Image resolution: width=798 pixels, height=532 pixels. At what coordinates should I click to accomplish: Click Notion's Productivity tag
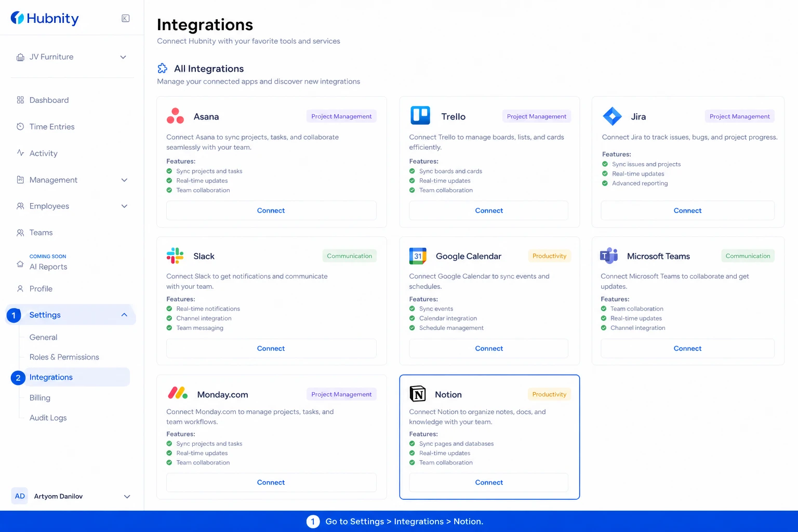(x=549, y=394)
